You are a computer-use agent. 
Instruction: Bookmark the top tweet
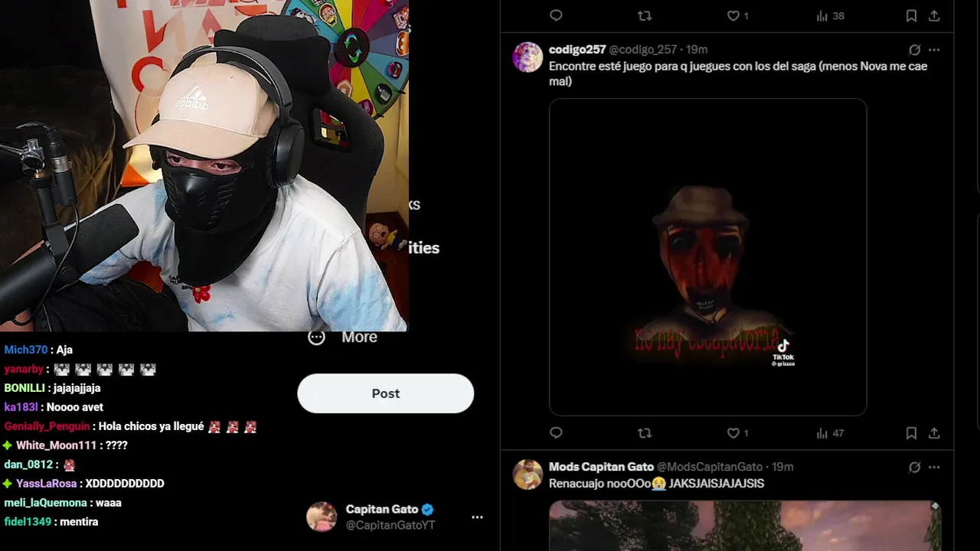pos(911,16)
